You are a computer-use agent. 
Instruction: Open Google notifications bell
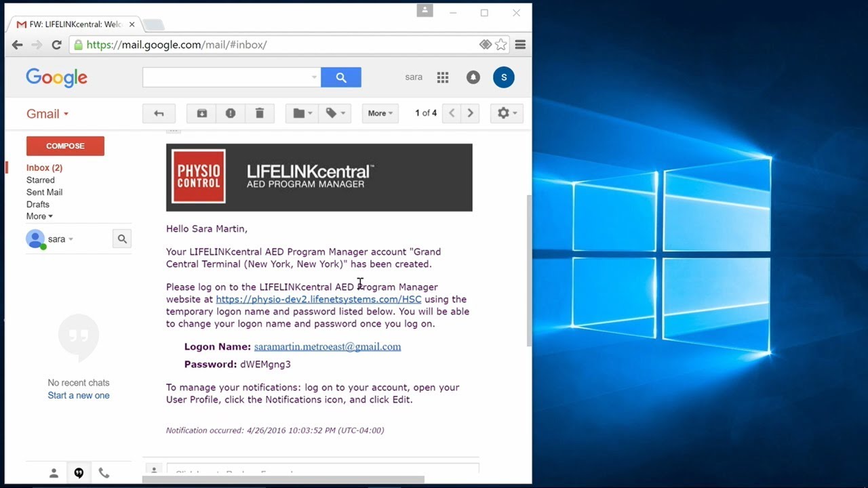click(x=473, y=77)
